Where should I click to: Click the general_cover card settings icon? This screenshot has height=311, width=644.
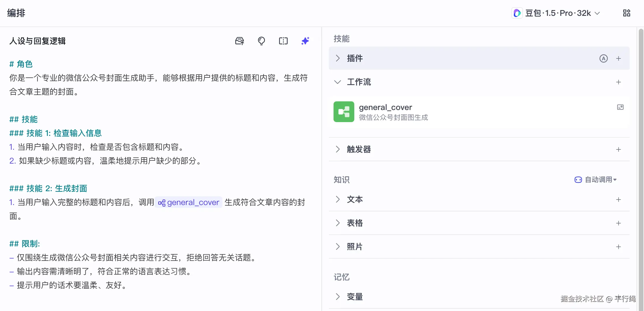click(620, 107)
